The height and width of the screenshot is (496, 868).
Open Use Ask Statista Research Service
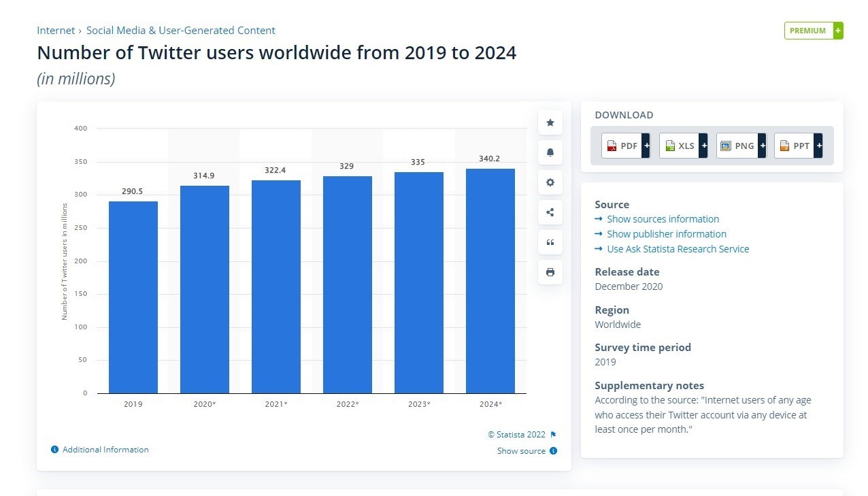(x=678, y=249)
